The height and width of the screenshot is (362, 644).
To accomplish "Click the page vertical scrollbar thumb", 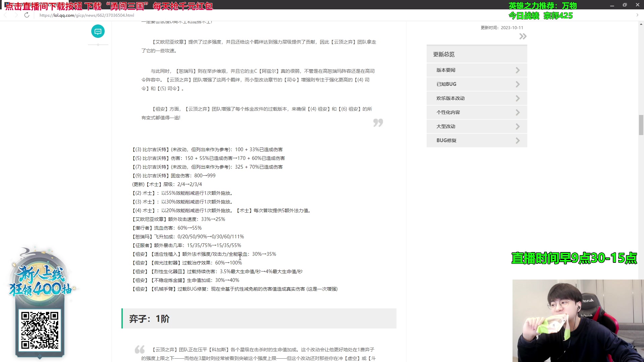I will [x=641, y=125].
